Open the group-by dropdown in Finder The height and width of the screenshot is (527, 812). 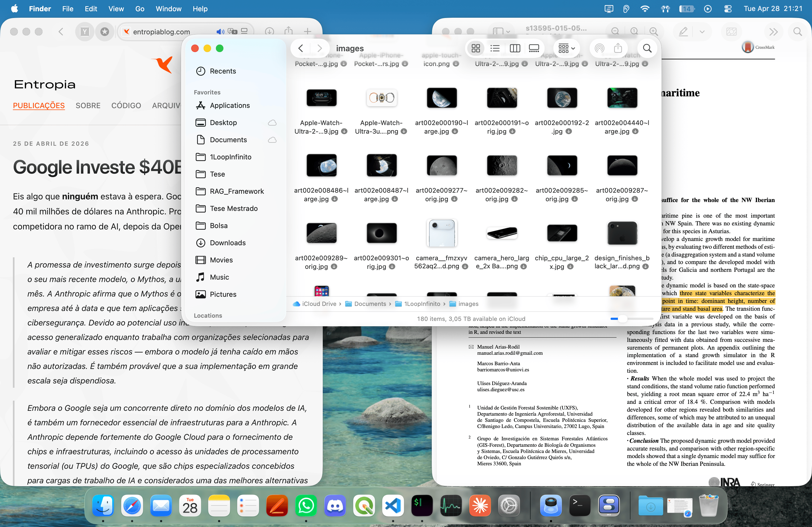pos(566,48)
